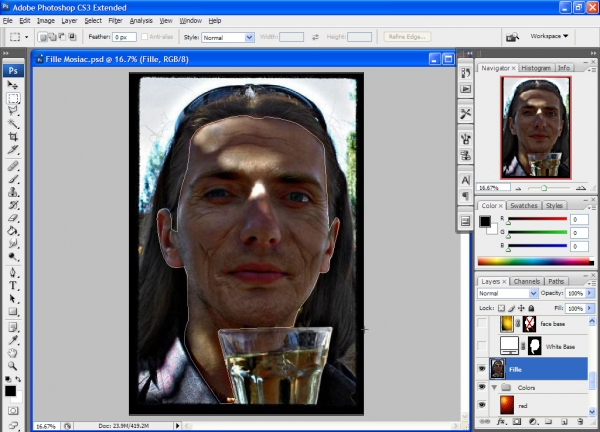Select the Path Selection tool
The width and height of the screenshot is (600, 432).
[x=13, y=298]
